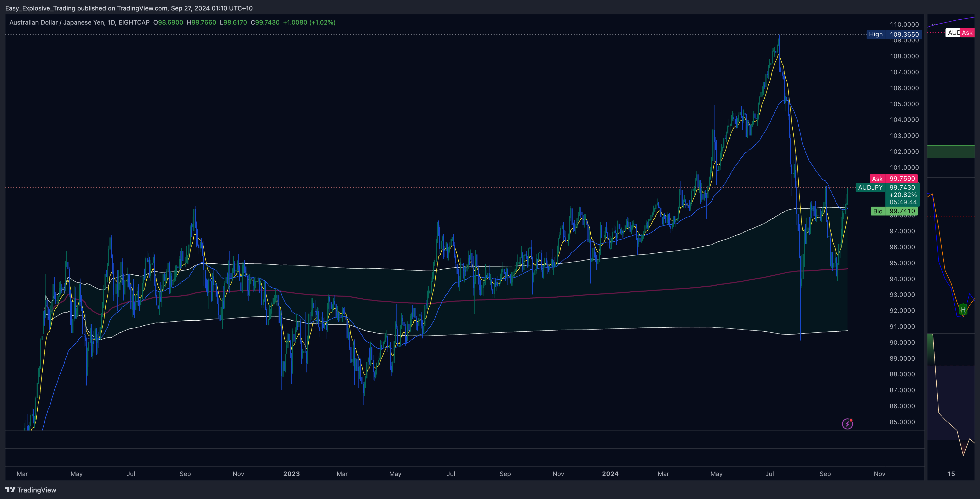Click the Ask tag in right side panel
Viewport: 980px width, 499px height.
coord(967,33)
